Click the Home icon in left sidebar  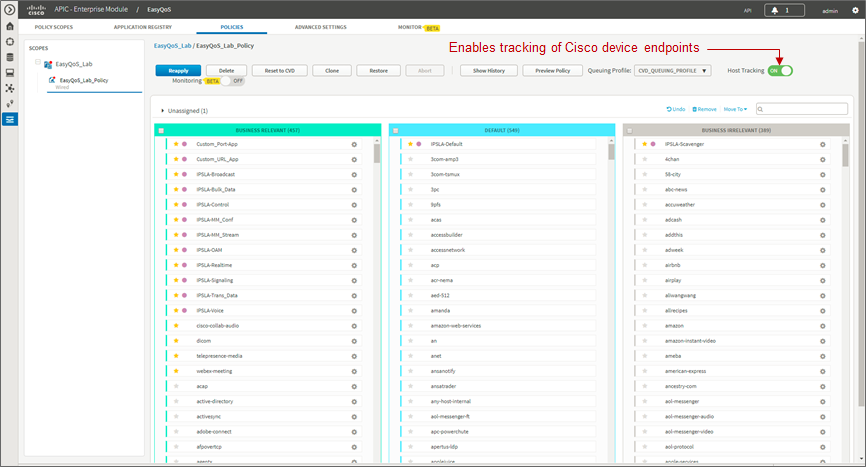(x=9, y=26)
